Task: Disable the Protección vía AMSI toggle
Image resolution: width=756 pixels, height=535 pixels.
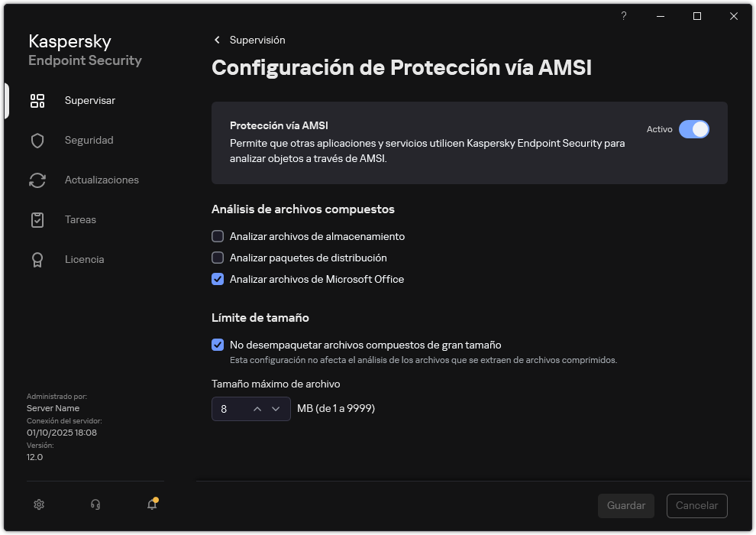Action: (695, 129)
